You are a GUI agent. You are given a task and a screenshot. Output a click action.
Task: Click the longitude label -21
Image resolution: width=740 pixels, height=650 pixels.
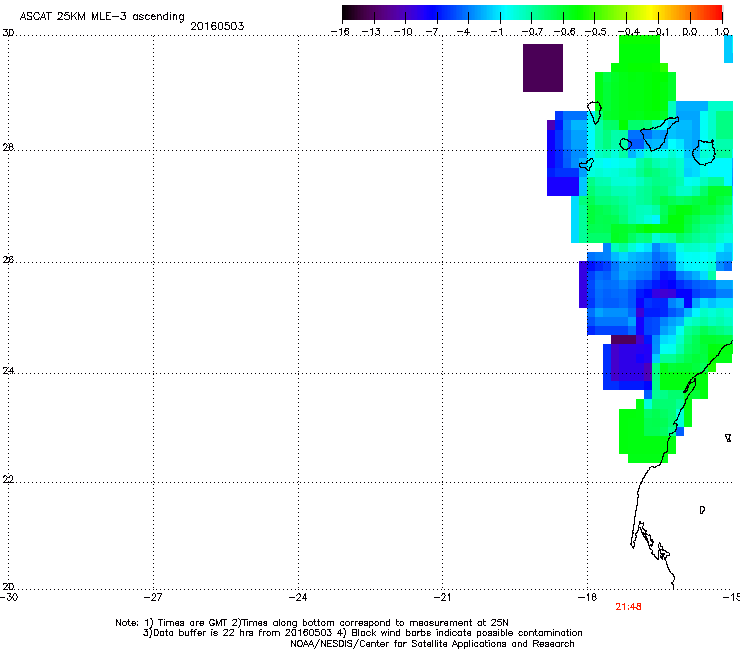click(x=442, y=597)
